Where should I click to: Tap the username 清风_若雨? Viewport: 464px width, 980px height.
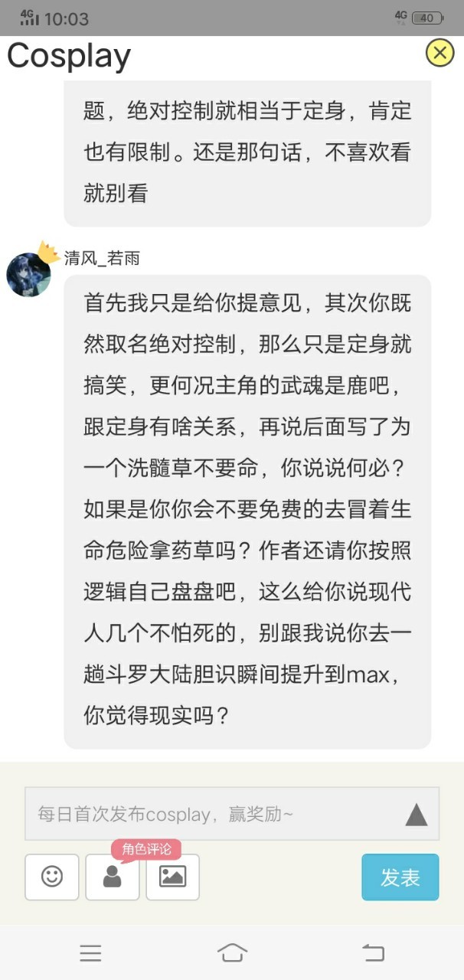[x=102, y=259]
